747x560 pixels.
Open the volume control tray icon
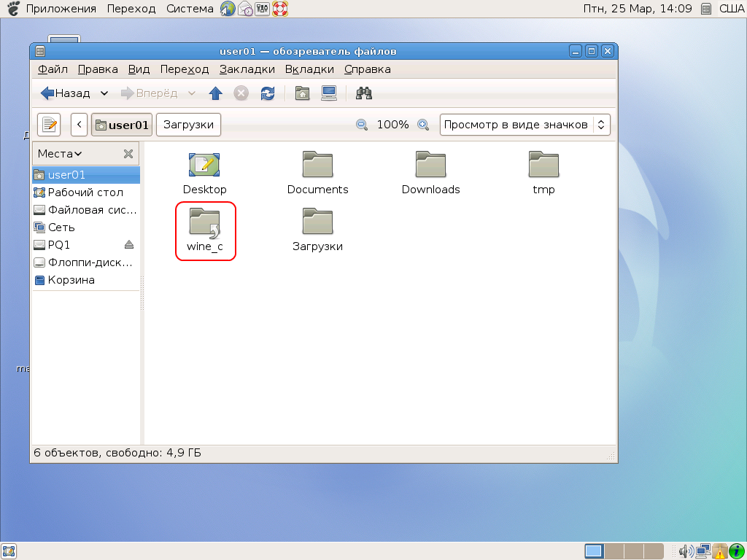tap(686, 551)
